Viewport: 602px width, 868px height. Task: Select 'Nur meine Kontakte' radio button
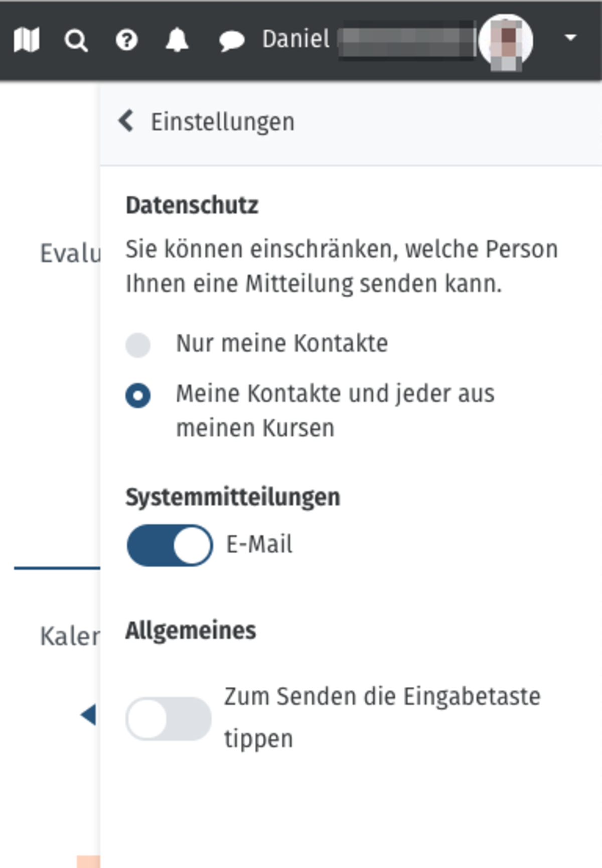[138, 345]
